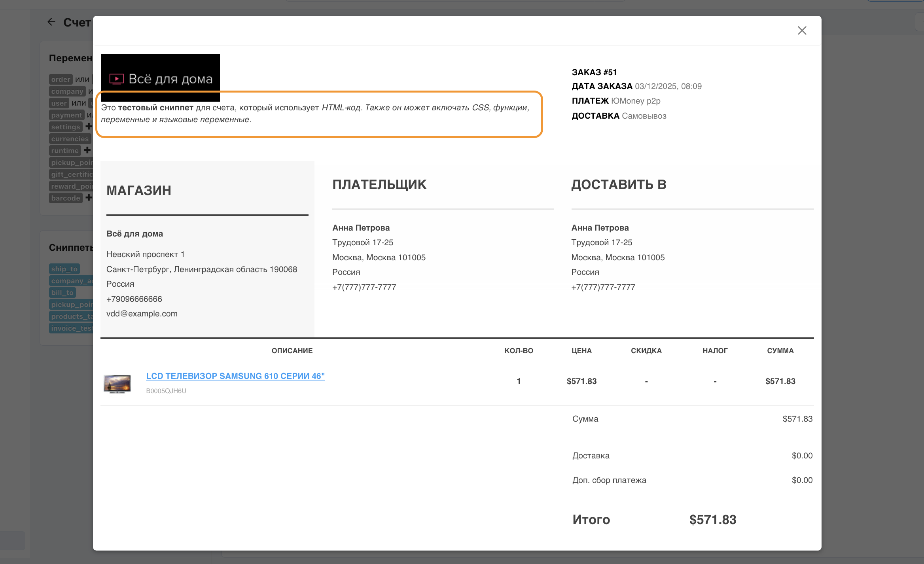Click the back arrow next to Счет
The image size is (924, 564).
pyautogui.click(x=51, y=22)
